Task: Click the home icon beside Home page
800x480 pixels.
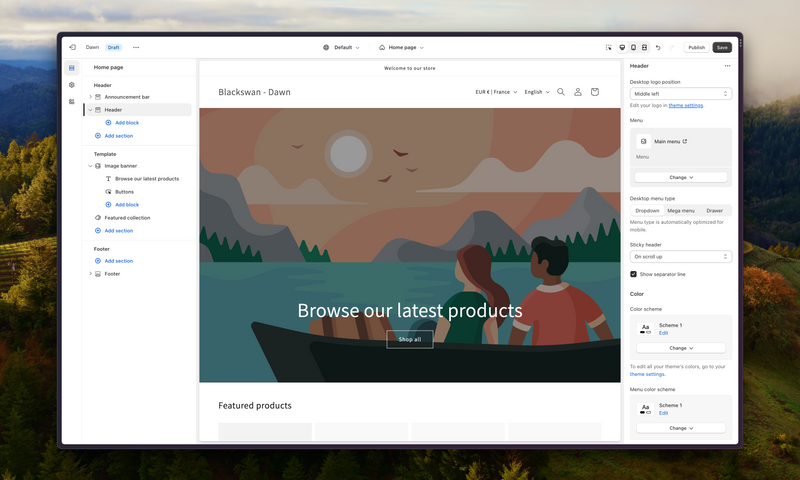Action: 382,47
